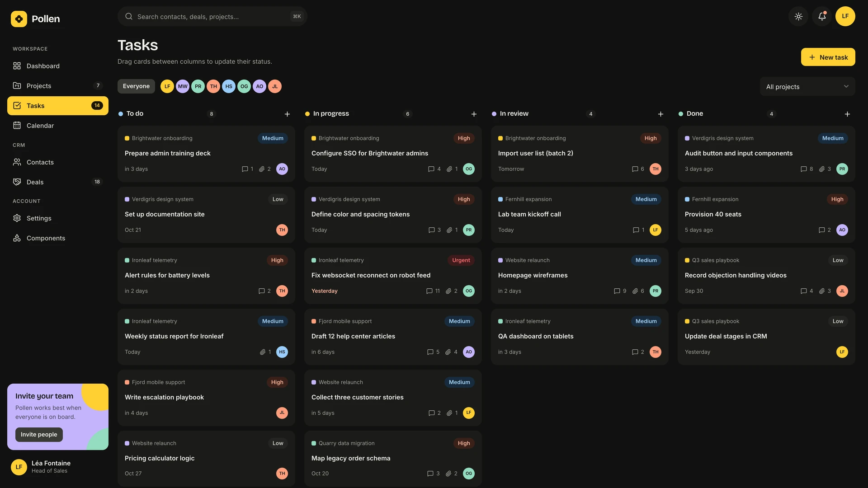This screenshot has height=488, width=868.
Task: Filter tasks by the OG avatar chip
Action: tap(244, 86)
